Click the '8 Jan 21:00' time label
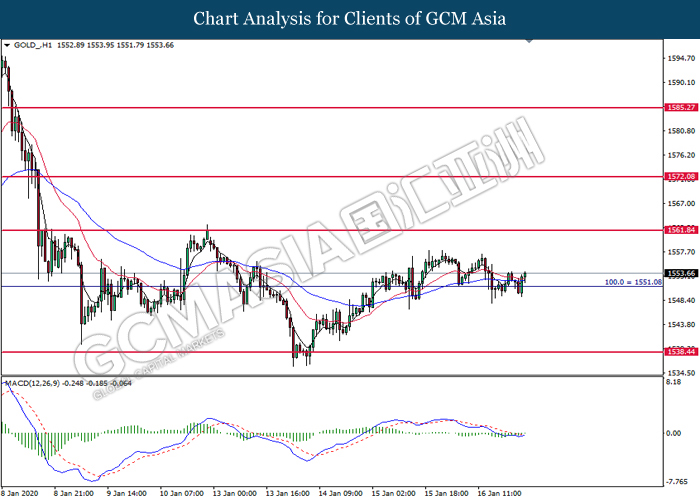 point(74,493)
